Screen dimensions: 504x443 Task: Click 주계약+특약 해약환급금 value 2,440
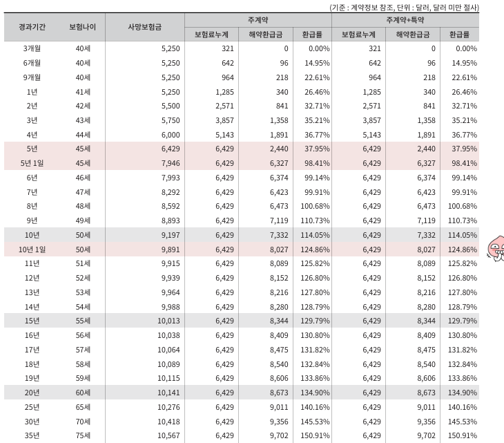click(426, 149)
